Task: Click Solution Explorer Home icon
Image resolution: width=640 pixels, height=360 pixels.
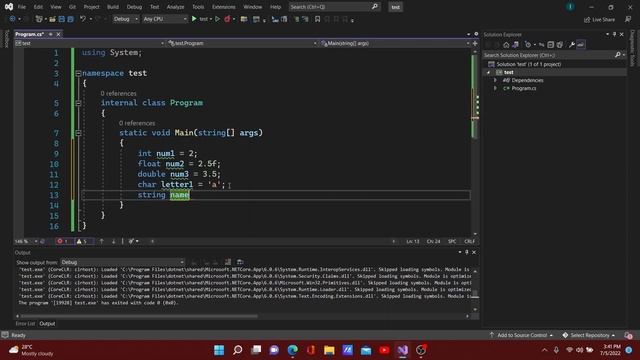Action: (x=506, y=45)
